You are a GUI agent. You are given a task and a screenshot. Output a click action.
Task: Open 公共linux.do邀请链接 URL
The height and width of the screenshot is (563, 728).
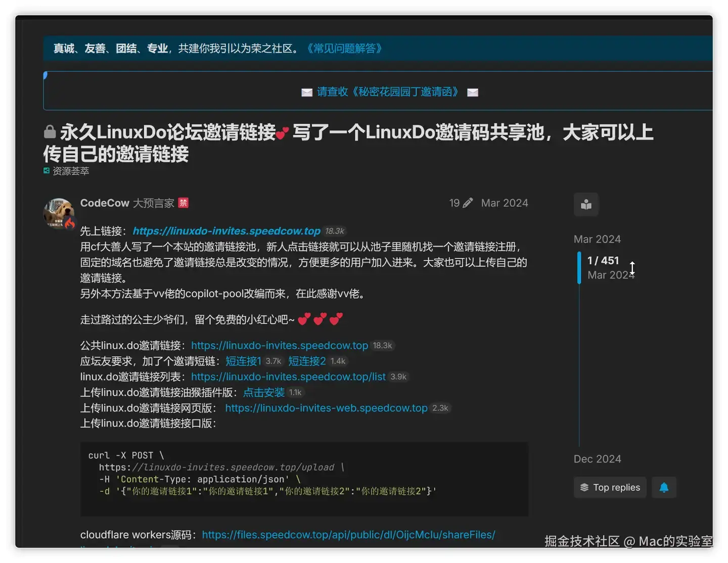[x=280, y=346]
